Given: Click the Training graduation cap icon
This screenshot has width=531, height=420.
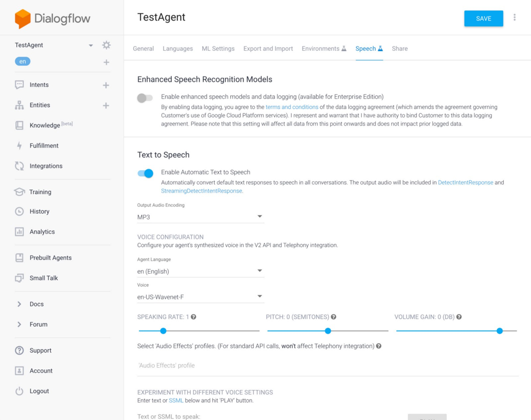Looking at the screenshot, I should [x=20, y=192].
